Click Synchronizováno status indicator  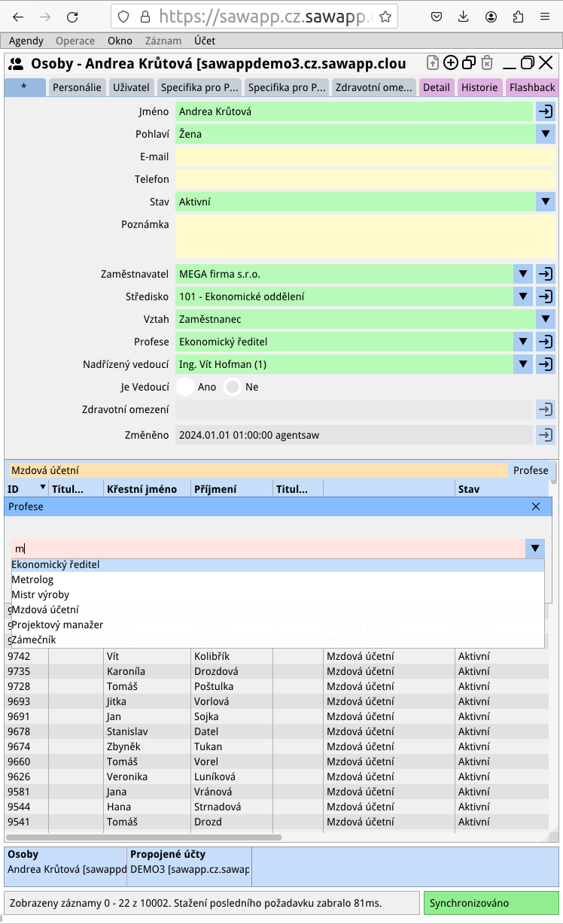(x=491, y=903)
